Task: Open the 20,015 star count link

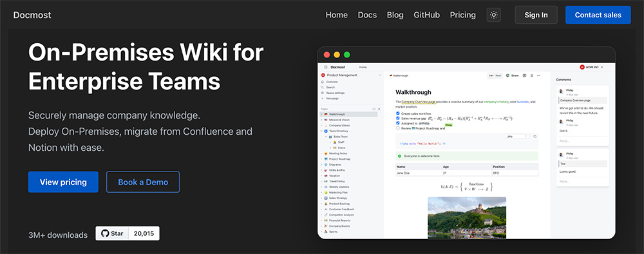Action: click(x=144, y=233)
